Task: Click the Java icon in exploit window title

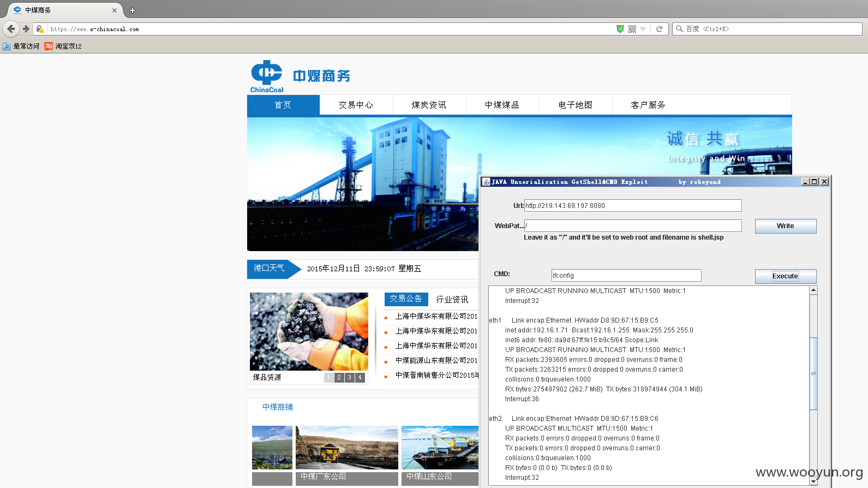Action: (486, 182)
